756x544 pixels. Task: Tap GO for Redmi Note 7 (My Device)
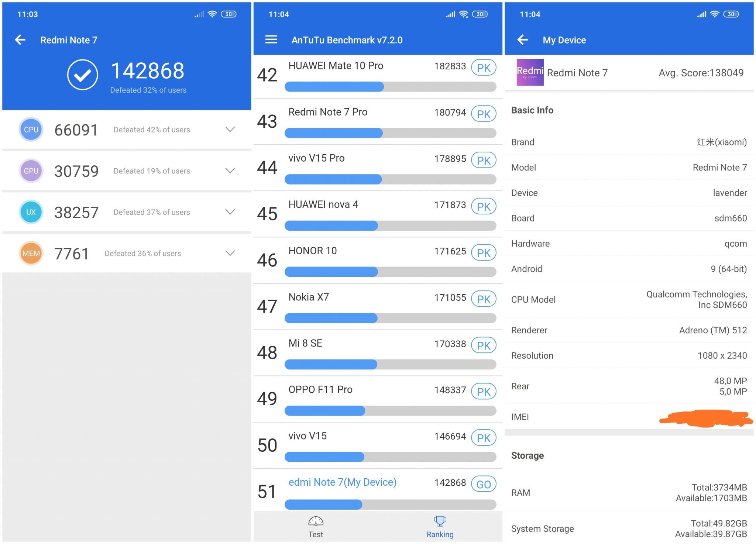[484, 484]
